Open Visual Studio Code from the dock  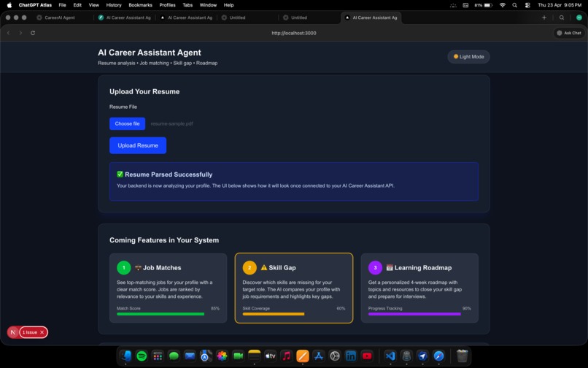pos(390,356)
